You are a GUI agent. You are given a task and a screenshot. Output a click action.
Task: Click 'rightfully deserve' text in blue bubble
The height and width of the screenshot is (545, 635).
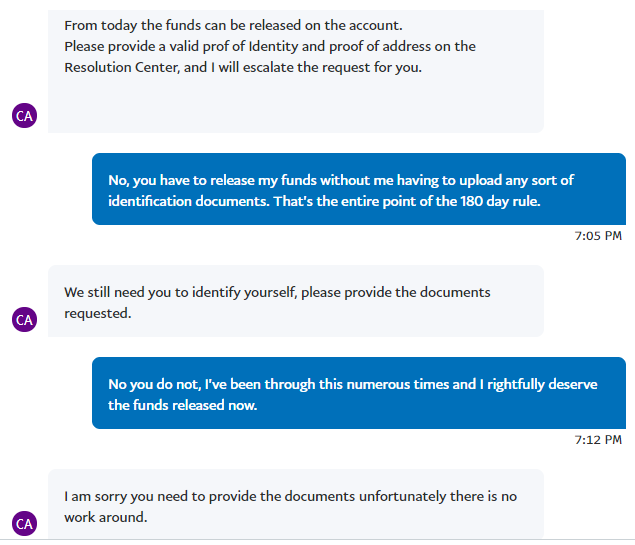[x=542, y=384]
